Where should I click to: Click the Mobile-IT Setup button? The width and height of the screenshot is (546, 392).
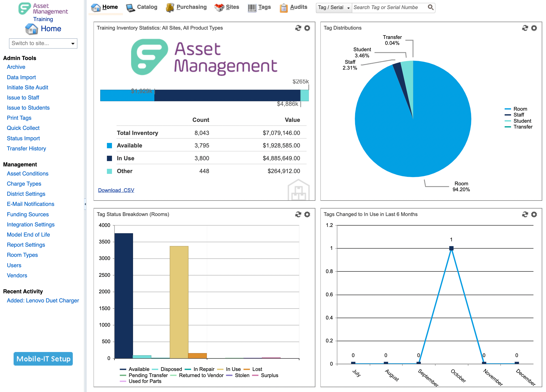[x=43, y=359]
